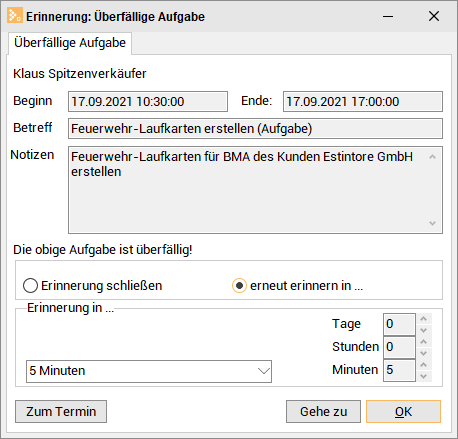Click the Notizen scrollbar up arrow
Image resolution: width=458 pixels, height=439 pixels.
click(x=432, y=157)
